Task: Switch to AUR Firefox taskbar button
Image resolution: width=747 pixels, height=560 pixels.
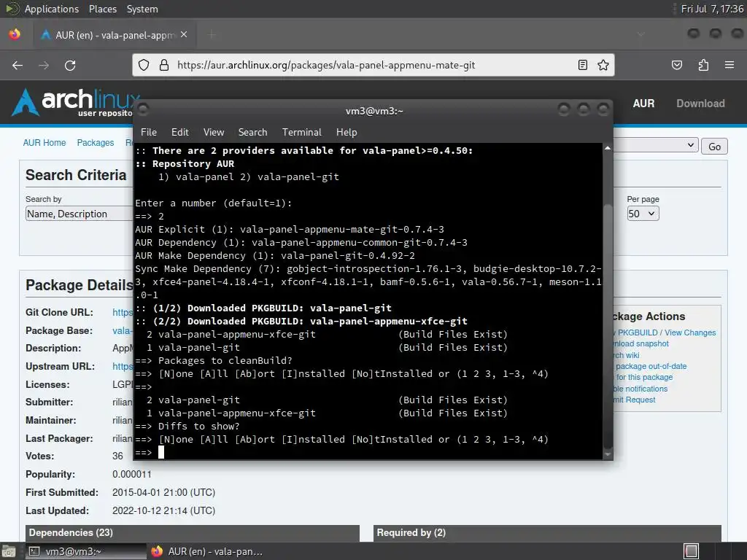Action: pyautogui.click(x=206, y=551)
